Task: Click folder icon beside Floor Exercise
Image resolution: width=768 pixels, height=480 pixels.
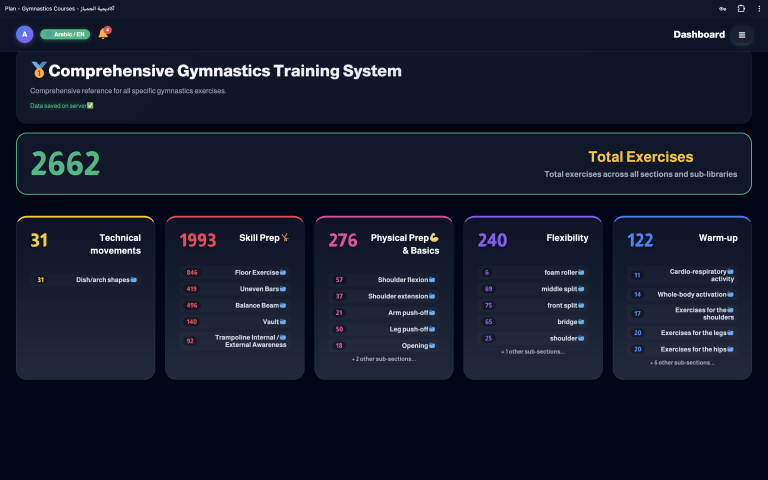Action: tap(283, 272)
